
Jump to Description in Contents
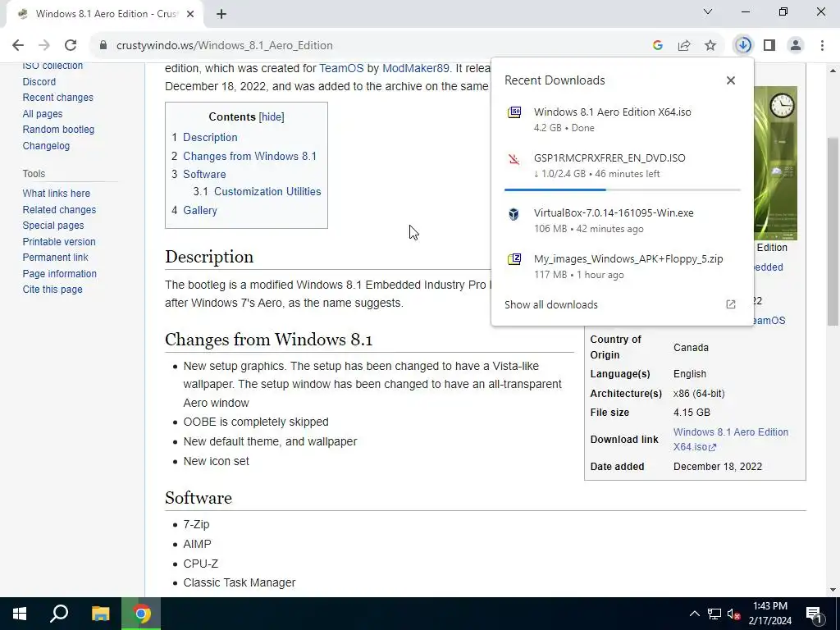tap(210, 138)
